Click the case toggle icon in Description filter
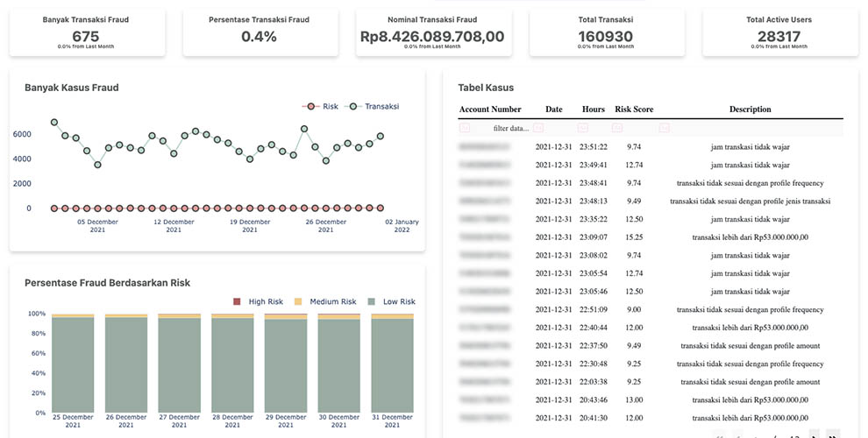 point(664,128)
